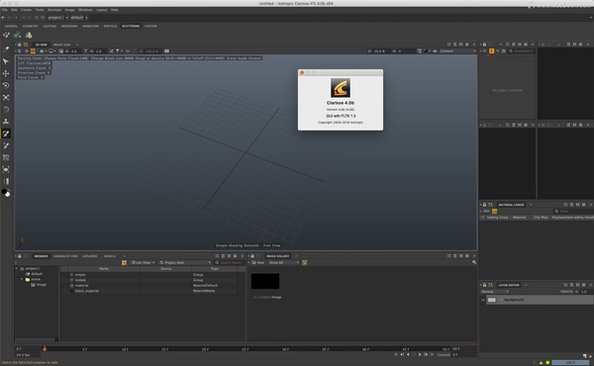Click the orange icon in browser toolbar

click(124, 263)
